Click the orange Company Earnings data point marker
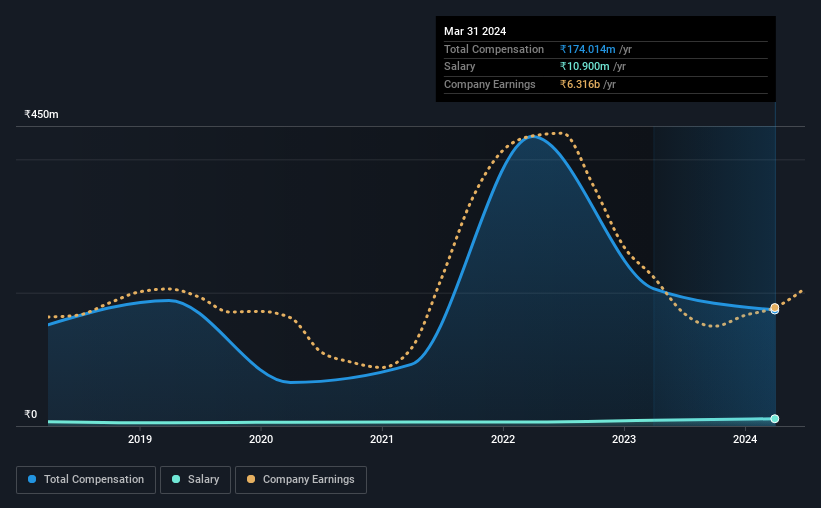 click(x=774, y=307)
